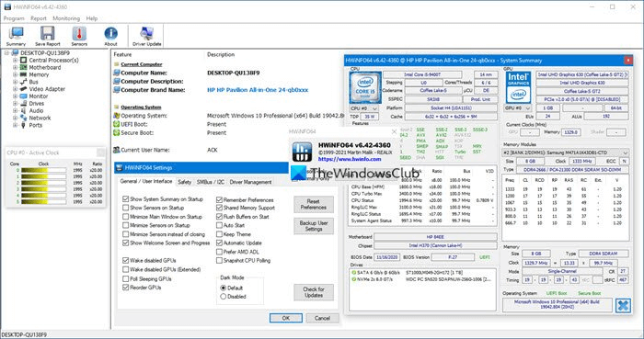Click the Core 0 clock bar
The width and height of the screenshot is (644, 339).
point(43,170)
